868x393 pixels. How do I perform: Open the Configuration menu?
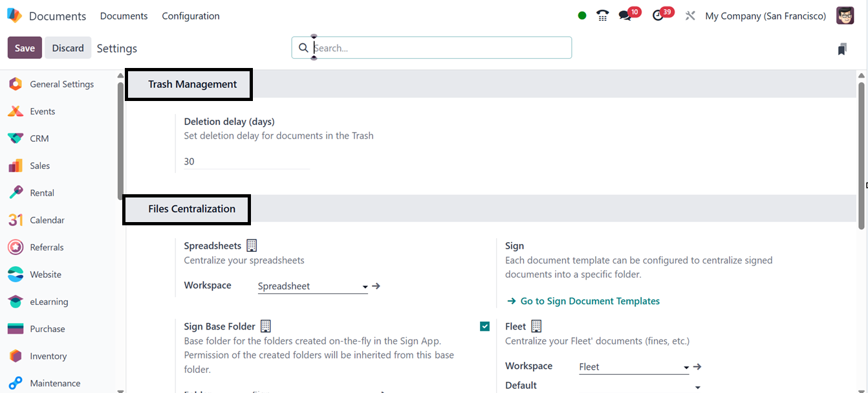pyautogui.click(x=191, y=16)
